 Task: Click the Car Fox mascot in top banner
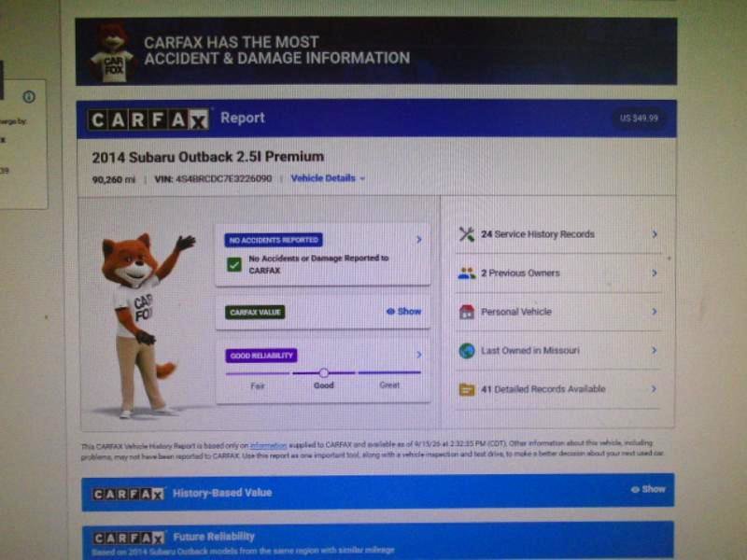(x=112, y=53)
